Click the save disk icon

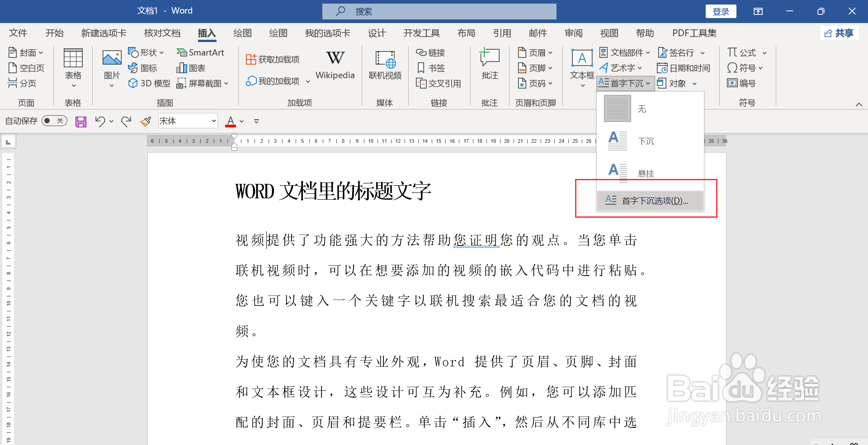point(81,121)
